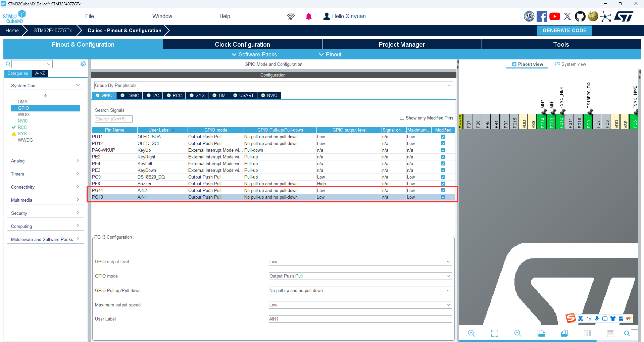Enable Show only Modified Pins
The width and height of the screenshot is (644, 342).
(402, 118)
